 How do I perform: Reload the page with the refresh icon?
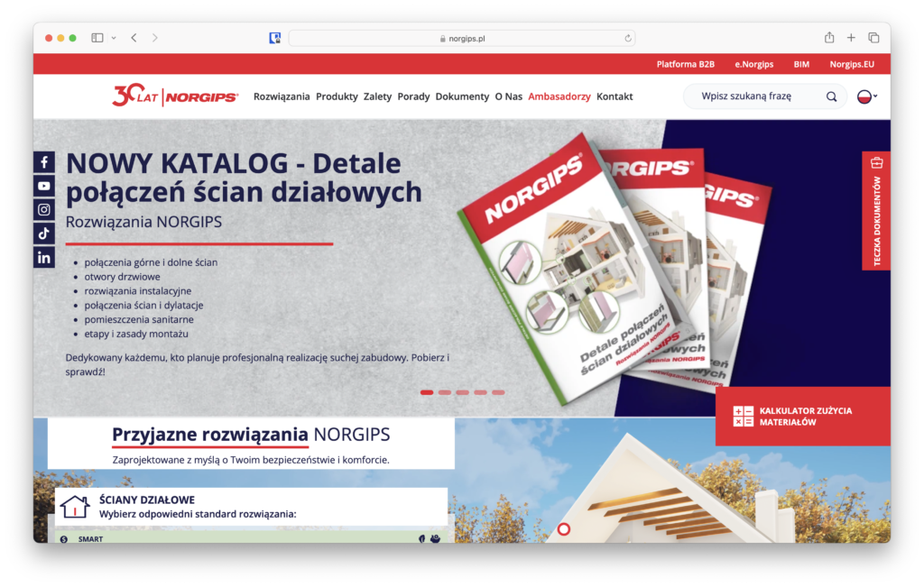coord(628,38)
